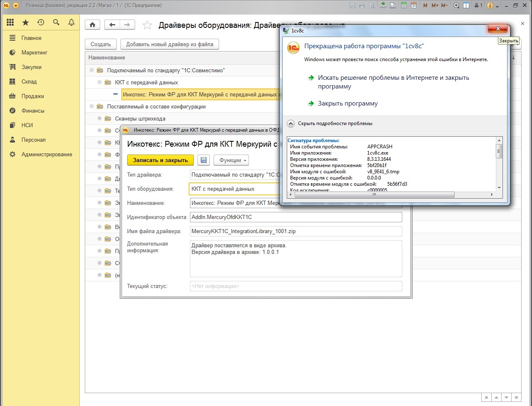Navigate back with the left arrow

click(112, 25)
